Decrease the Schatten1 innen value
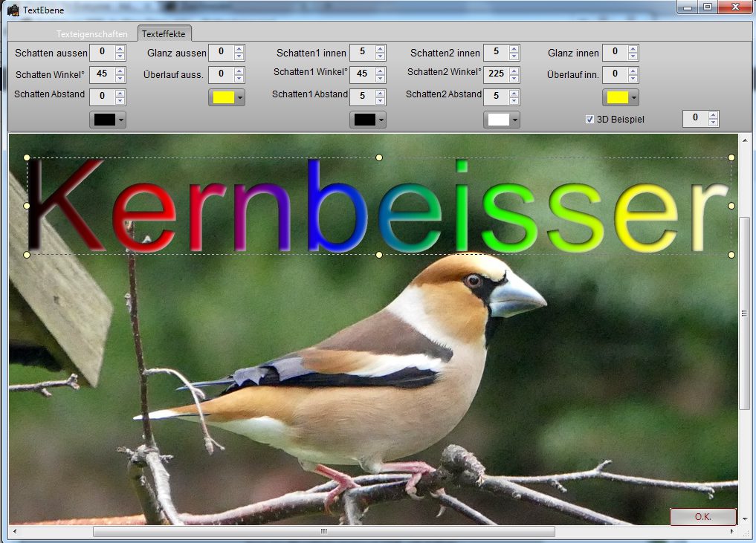Image resolution: width=756 pixels, height=543 pixels. click(x=381, y=56)
